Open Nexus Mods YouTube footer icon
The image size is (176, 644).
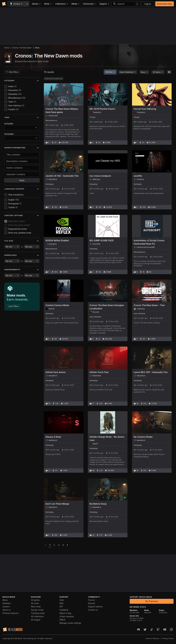[165, 629]
